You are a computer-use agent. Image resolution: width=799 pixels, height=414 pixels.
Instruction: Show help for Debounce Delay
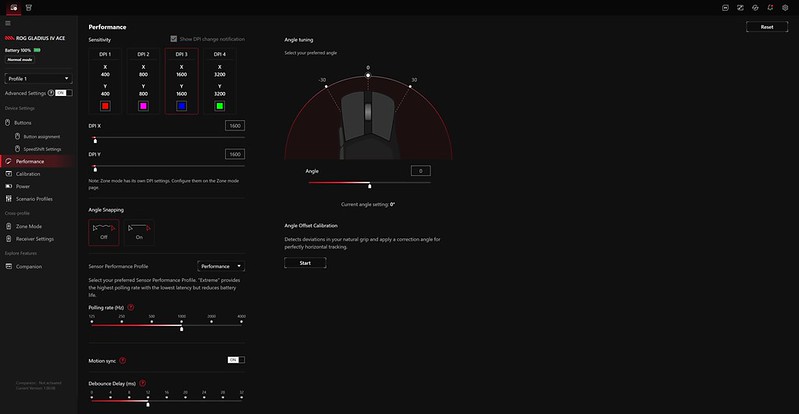143,383
